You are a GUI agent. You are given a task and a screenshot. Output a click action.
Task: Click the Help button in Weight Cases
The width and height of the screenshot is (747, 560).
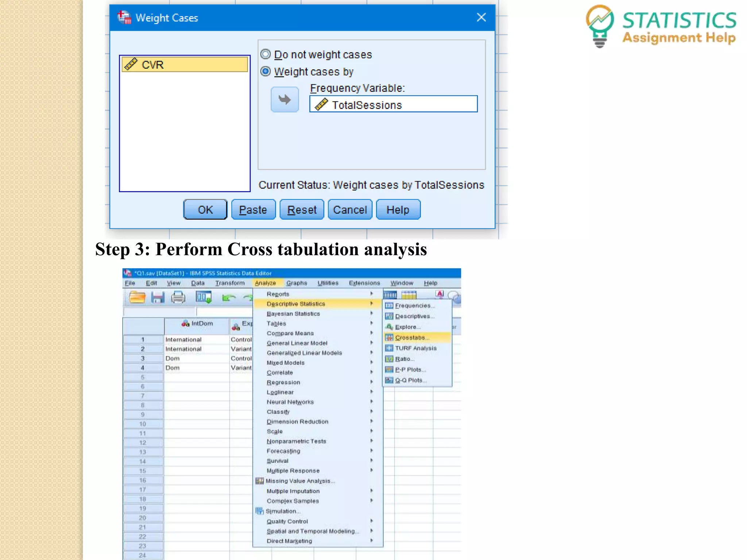pyautogui.click(x=398, y=210)
